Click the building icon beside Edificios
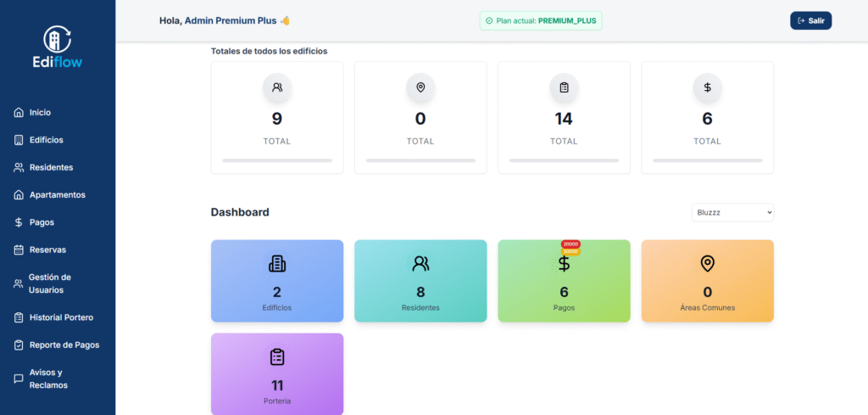Screen dimensions: 868x415 coord(19,140)
